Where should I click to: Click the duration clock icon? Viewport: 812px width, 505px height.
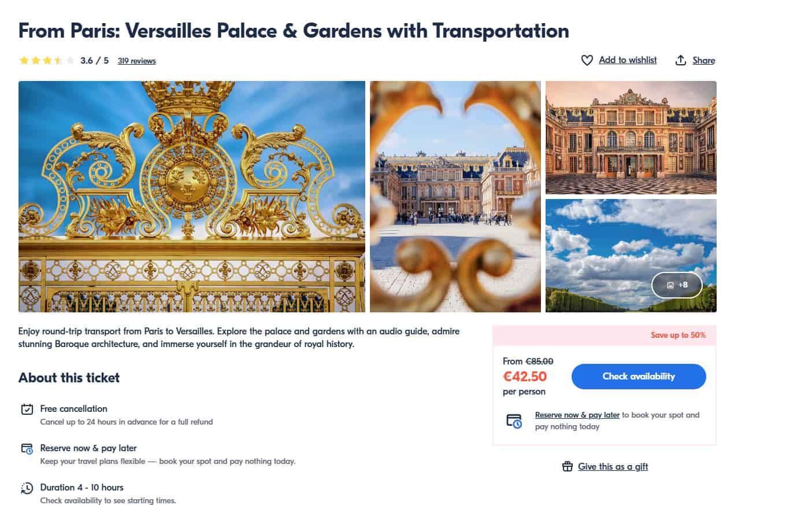(27, 488)
